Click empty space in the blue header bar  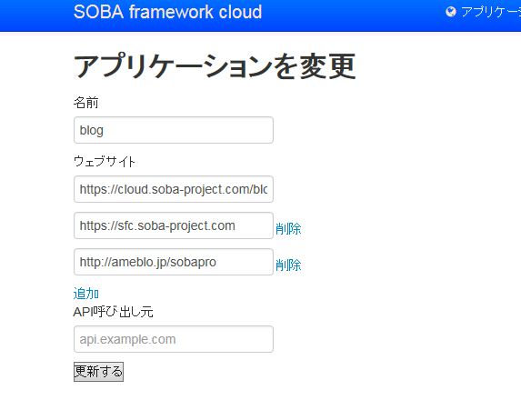pos(349,15)
